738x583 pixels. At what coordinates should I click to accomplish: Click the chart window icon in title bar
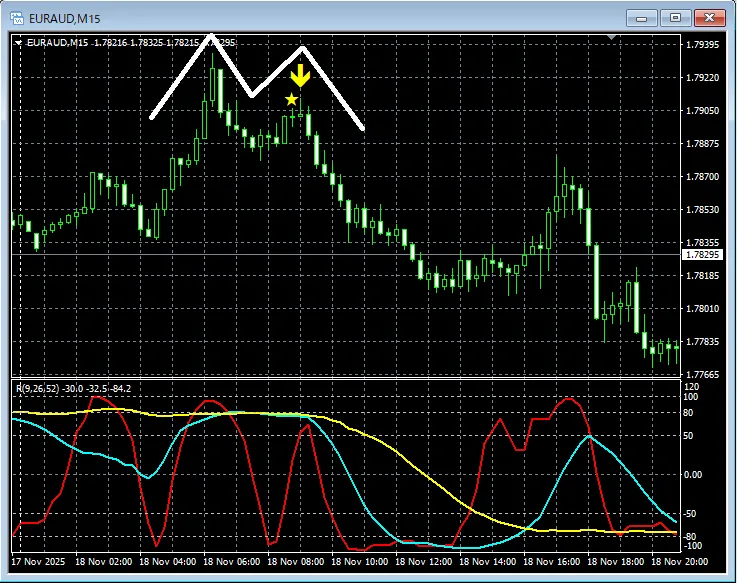(17, 18)
